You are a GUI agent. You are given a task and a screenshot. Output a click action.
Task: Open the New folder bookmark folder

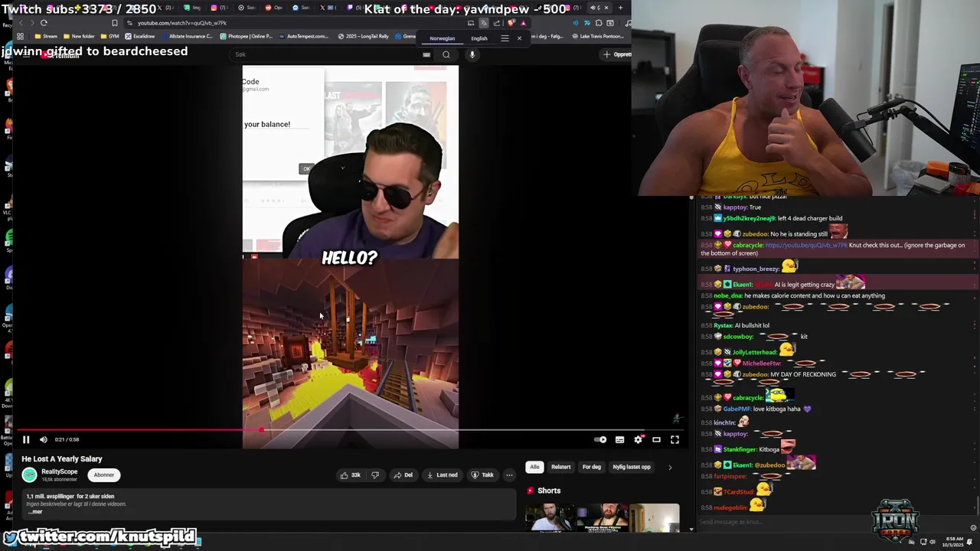pos(79,36)
